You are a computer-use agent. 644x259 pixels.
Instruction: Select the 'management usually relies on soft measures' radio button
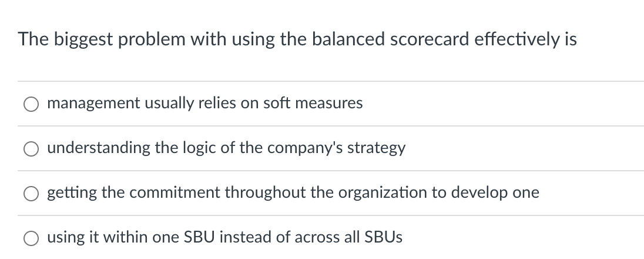pyautogui.click(x=31, y=104)
